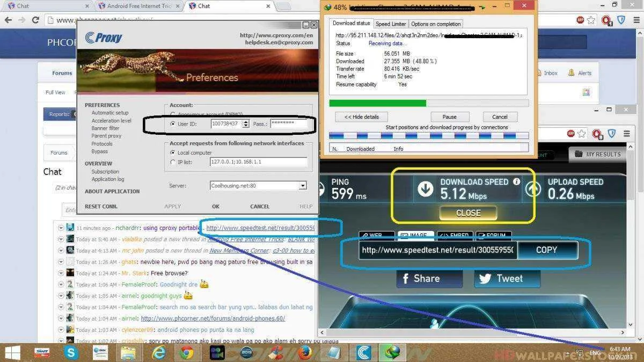This screenshot has width=644, height=362.
Task: Open the Smart broadband taskbar icon
Action: (42, 352)
